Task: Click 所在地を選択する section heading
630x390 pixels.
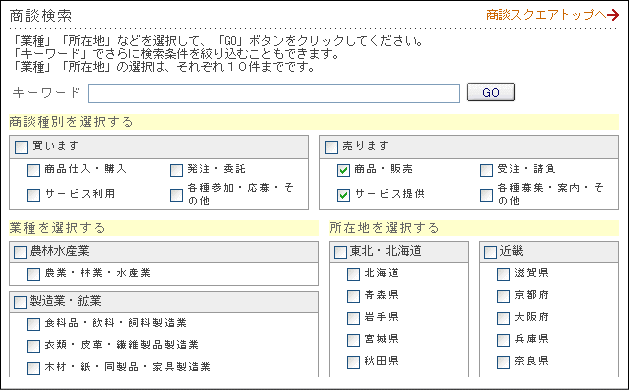Action: pos(384,228)
